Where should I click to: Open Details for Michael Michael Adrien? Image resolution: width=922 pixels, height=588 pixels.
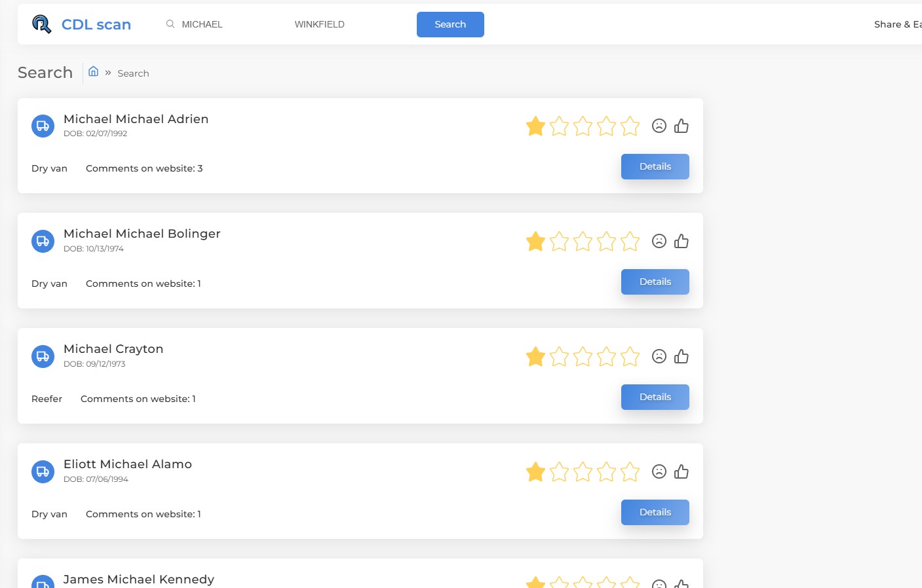coord(655,166)
